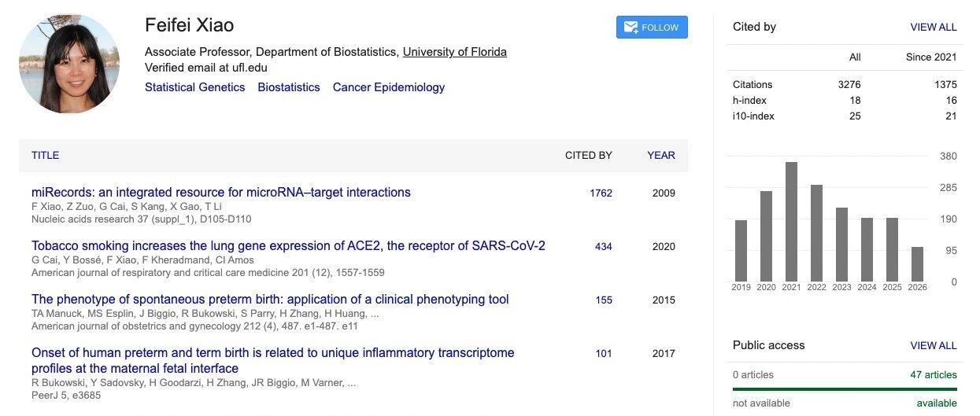Click VIEW ALL next to Cited by
Screen dimensions: 980x416
coord(934,28)
